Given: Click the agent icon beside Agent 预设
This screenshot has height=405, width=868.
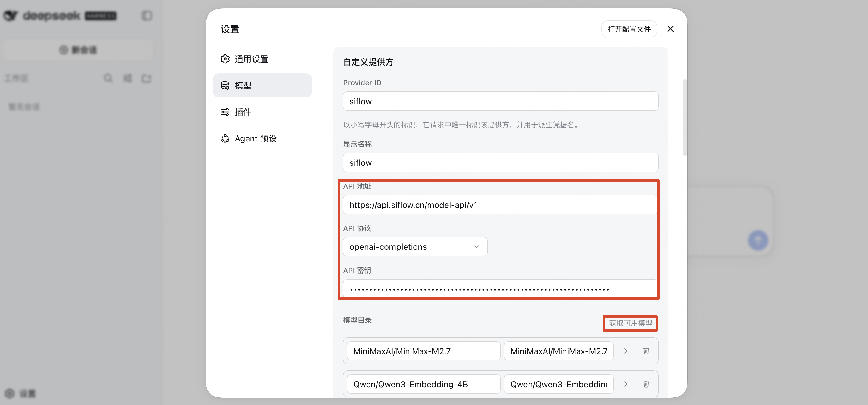Looking at the screenshot, I should click(x=225, y=138).
